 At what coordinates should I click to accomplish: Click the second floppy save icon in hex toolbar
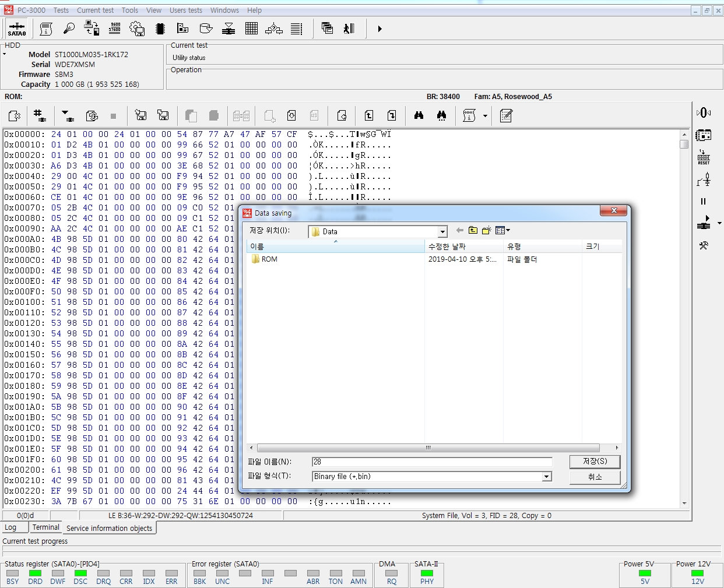[x=163, y=115]
